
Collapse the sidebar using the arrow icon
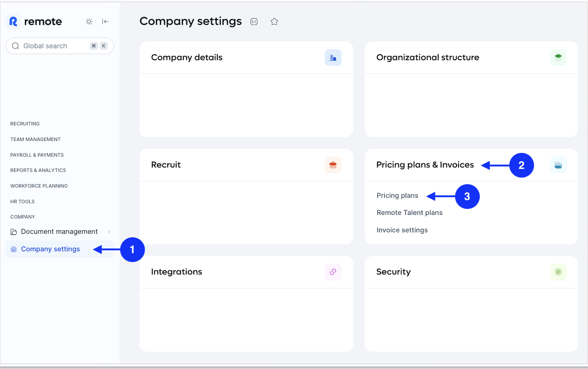105,22
